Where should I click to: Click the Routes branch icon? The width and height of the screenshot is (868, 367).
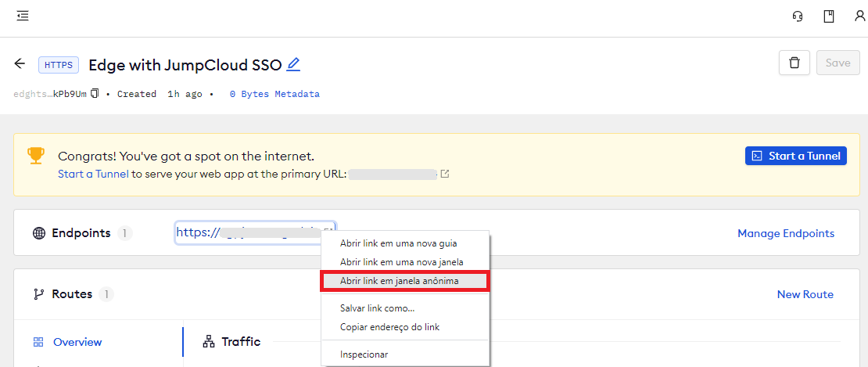coord(39,294)
